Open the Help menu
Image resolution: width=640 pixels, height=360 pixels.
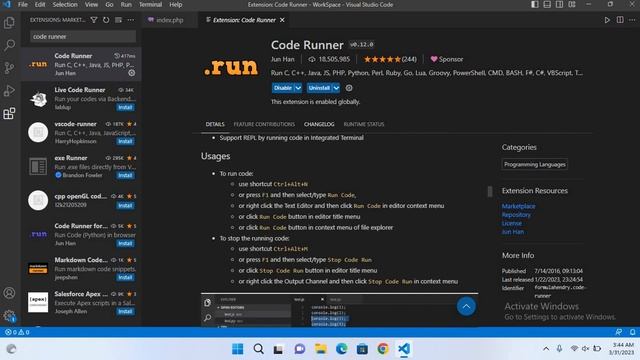[x=176, y=4]
